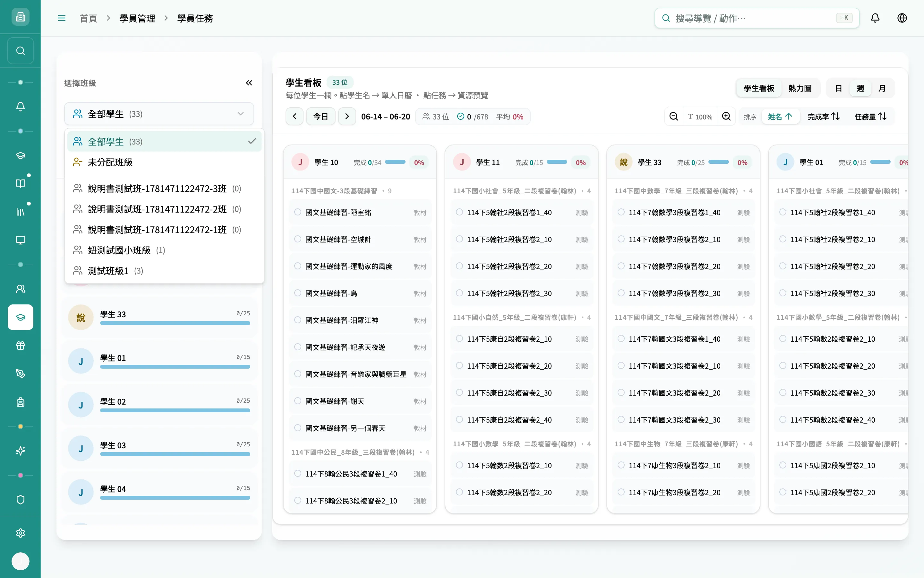Switch to 學生看板 view tab

coord(759,88)
